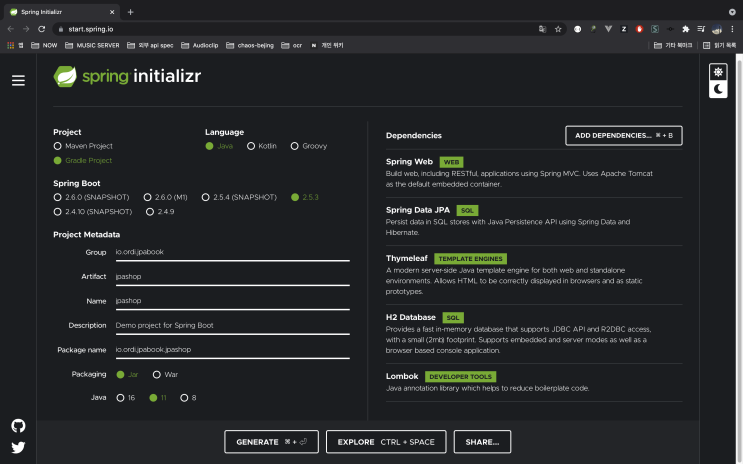The height and width of the screenshot is (464, 743).
Task: Close the Spring Initializr tab
Action: 112,12
